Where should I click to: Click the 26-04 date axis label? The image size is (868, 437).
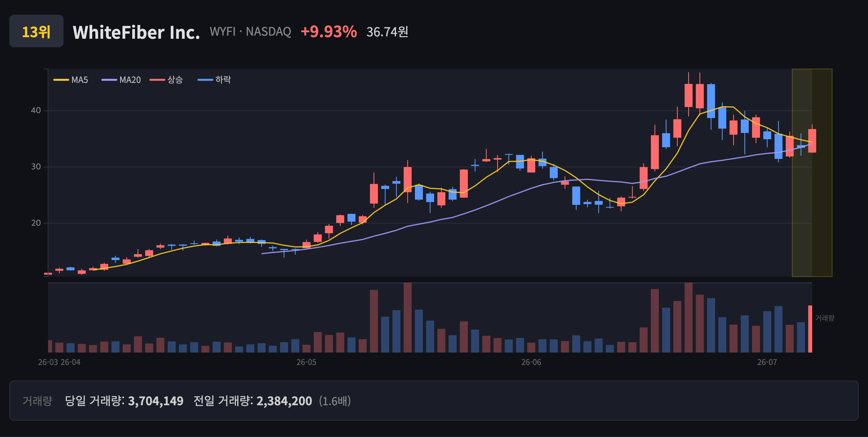pos(71,362)
